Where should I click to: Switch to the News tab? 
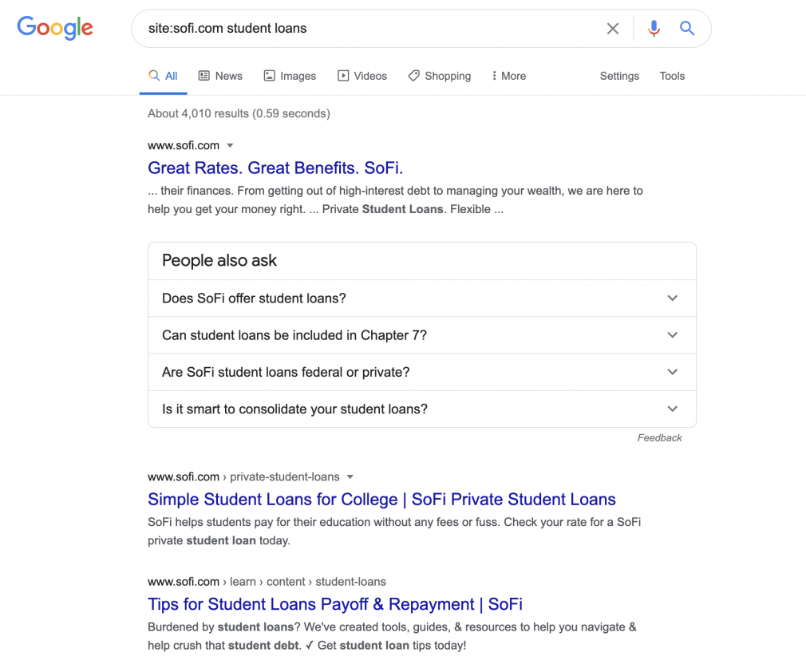(x=220, y=76)
